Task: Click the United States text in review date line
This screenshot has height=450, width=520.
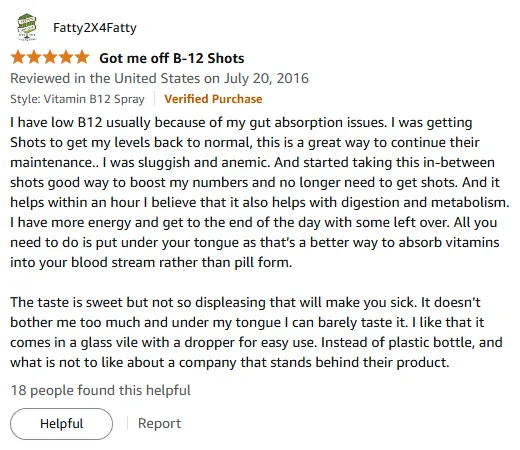Action: coord(157,78)
